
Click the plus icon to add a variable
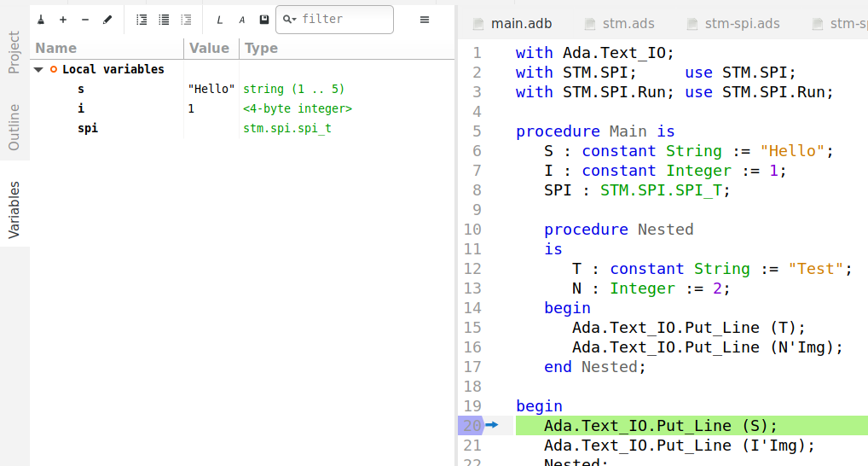tap(63, 20)
